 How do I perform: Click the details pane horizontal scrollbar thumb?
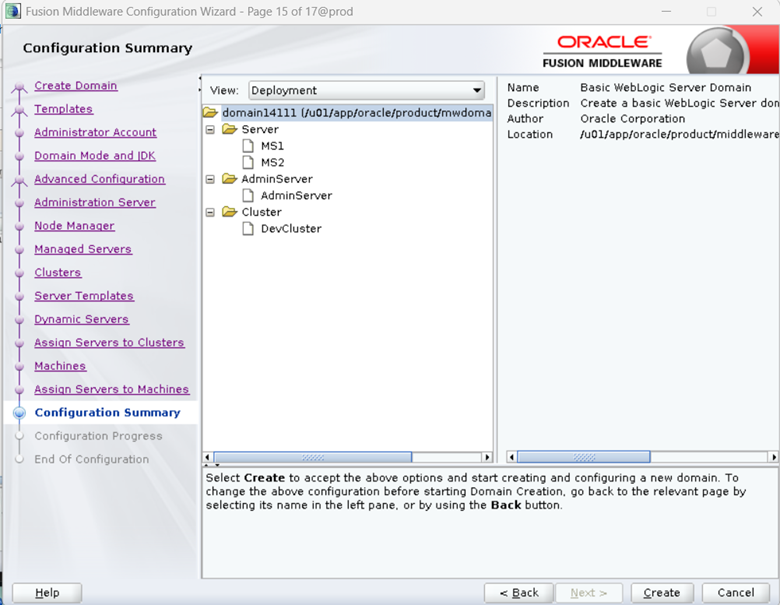point(584,457)
